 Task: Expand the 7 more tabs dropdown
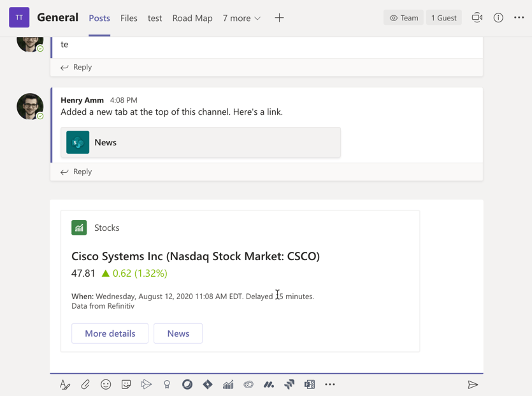click(x=241, y=18)
